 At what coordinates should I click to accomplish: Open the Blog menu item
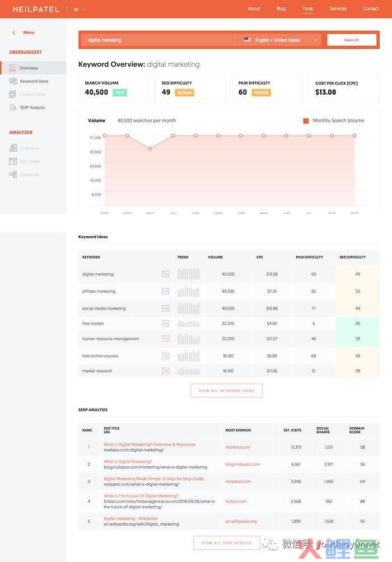tap(281, 8)
